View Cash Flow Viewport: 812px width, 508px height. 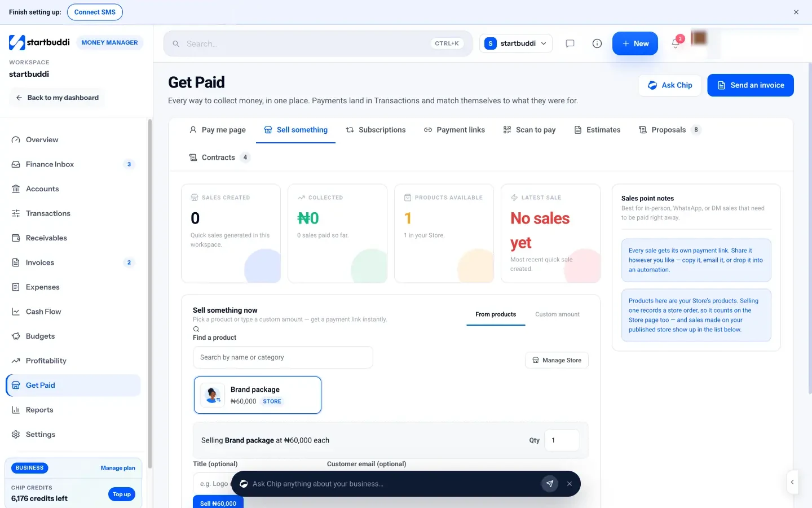[73, 312]
